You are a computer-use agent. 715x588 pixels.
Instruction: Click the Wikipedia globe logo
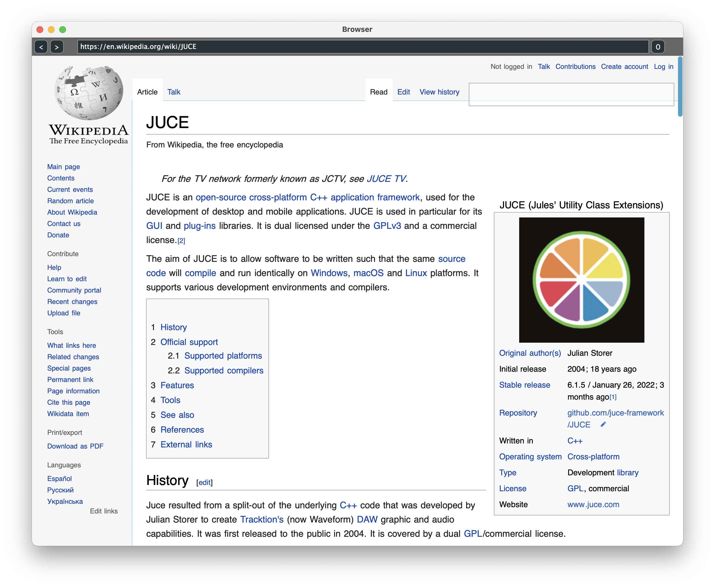(x=89, y=92)
